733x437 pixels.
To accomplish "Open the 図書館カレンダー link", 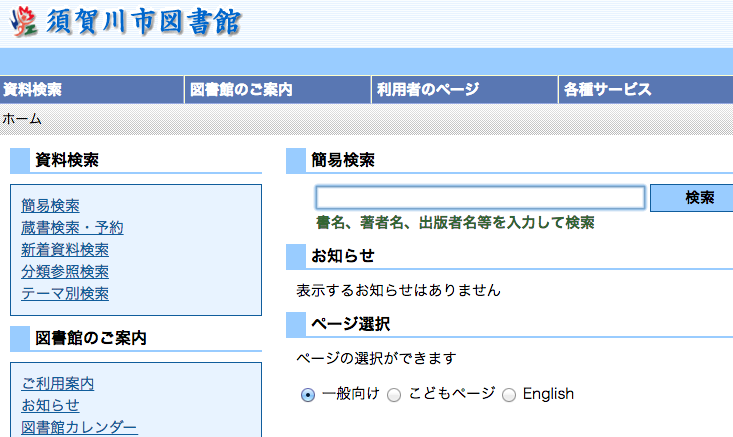I will click(79, 427).
